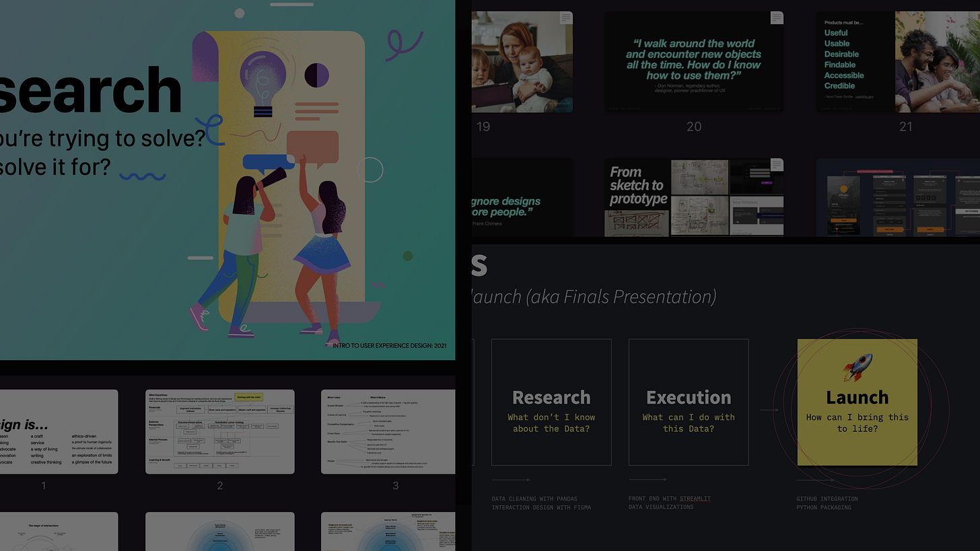Click the text 'DATA VISUALIZATIONS'
This screenshot has height=551, width=980.
click(661, 507)
